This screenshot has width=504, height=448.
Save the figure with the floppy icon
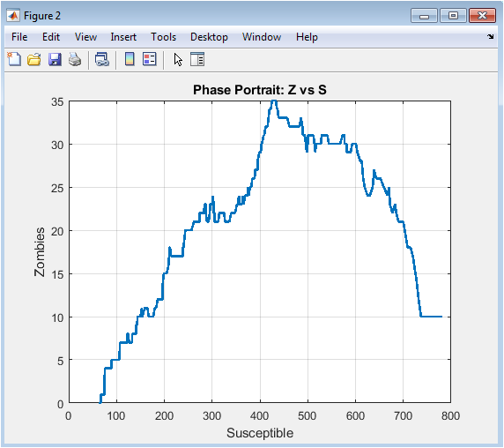[55, 59]
